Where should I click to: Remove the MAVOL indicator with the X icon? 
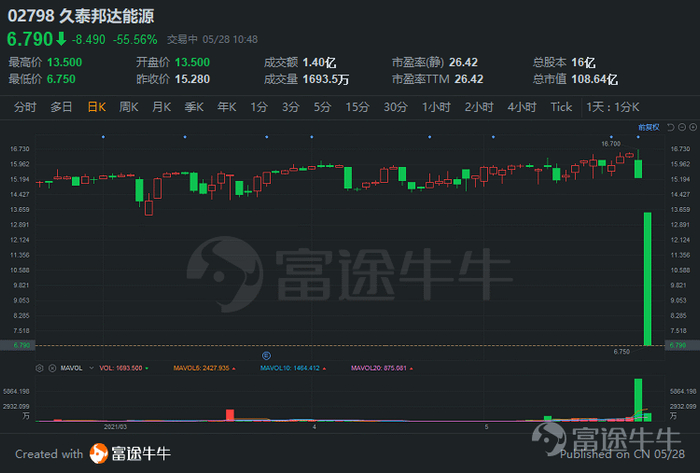point(52,368)
